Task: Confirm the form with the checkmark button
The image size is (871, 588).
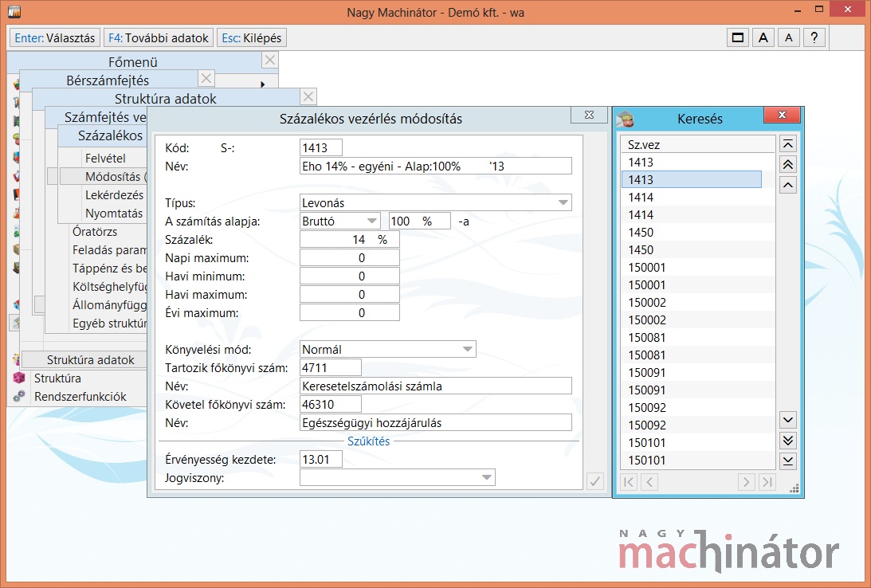Action: [x=594, y=481]
